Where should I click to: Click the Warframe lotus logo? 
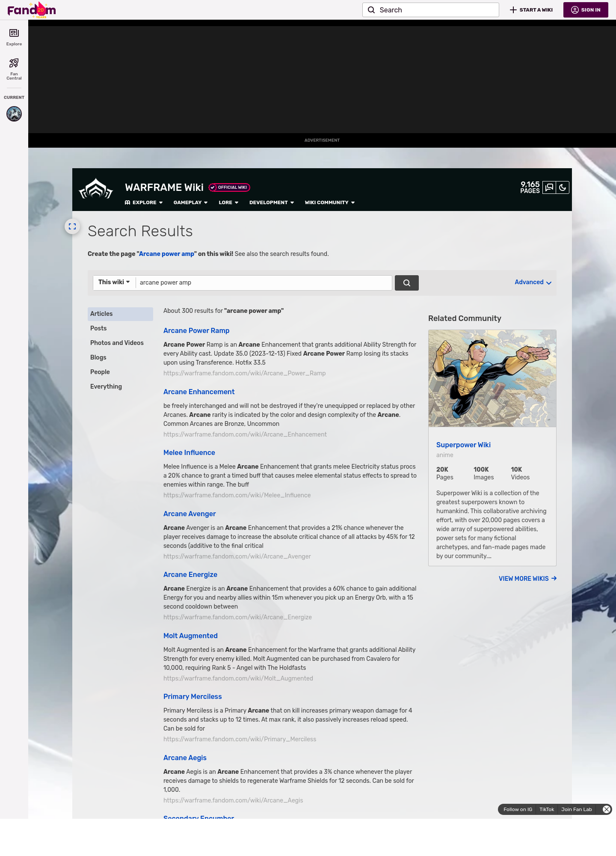pos(96,189)
